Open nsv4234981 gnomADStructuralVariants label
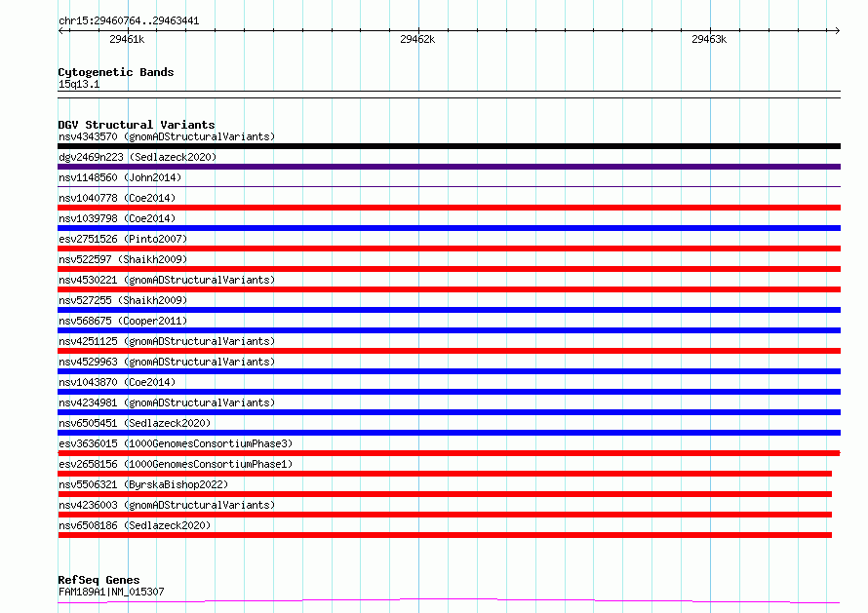The width and height of the screenshot is (868, 613). coord(167,402)
